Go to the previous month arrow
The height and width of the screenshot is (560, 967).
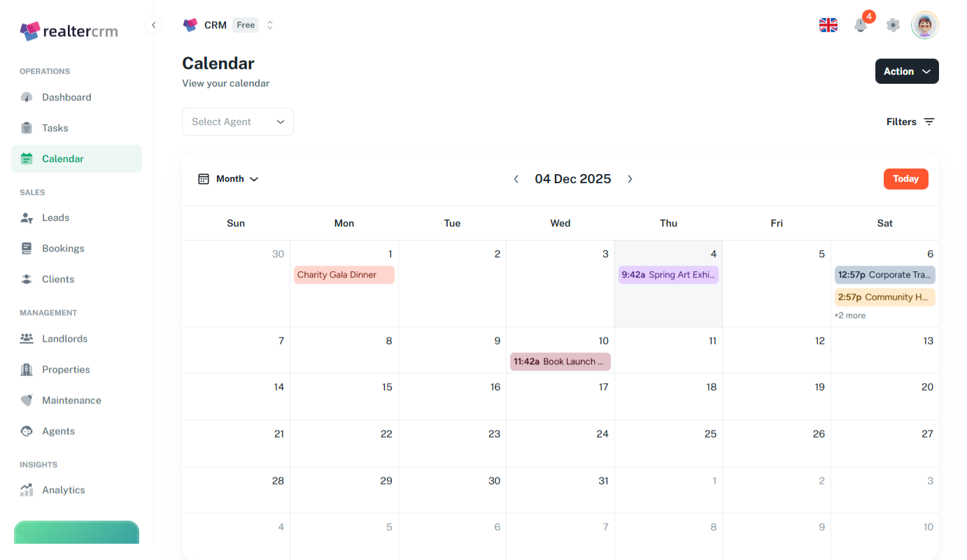click(516, 179)
